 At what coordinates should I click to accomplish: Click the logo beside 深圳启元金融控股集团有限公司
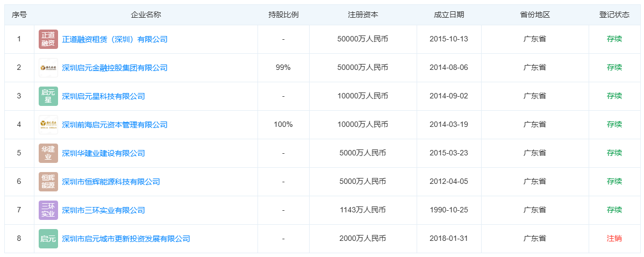click(48, 68)
